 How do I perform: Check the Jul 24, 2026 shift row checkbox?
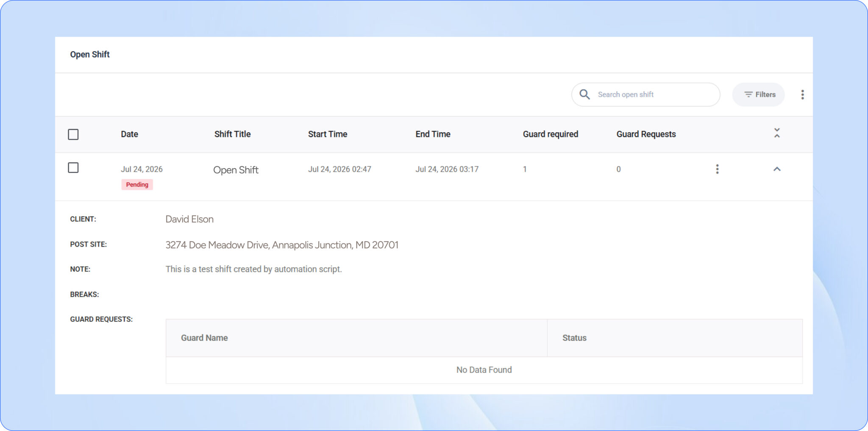tap(73, 168)
